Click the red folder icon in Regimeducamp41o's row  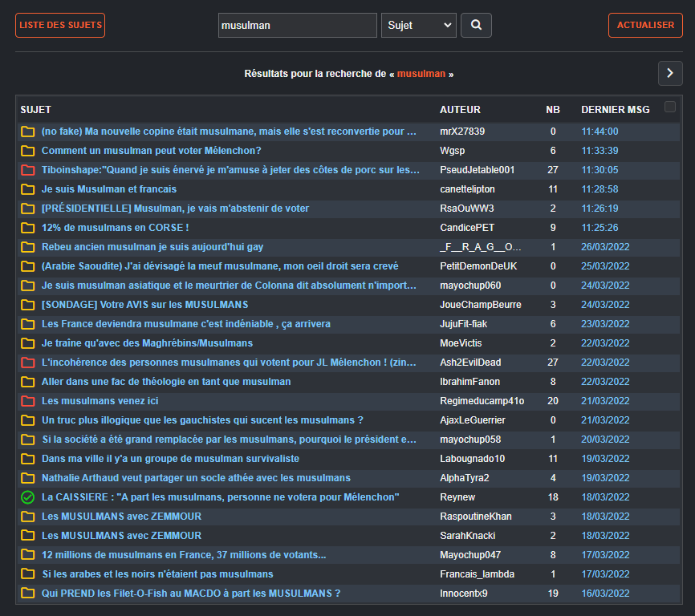point(28,401)
